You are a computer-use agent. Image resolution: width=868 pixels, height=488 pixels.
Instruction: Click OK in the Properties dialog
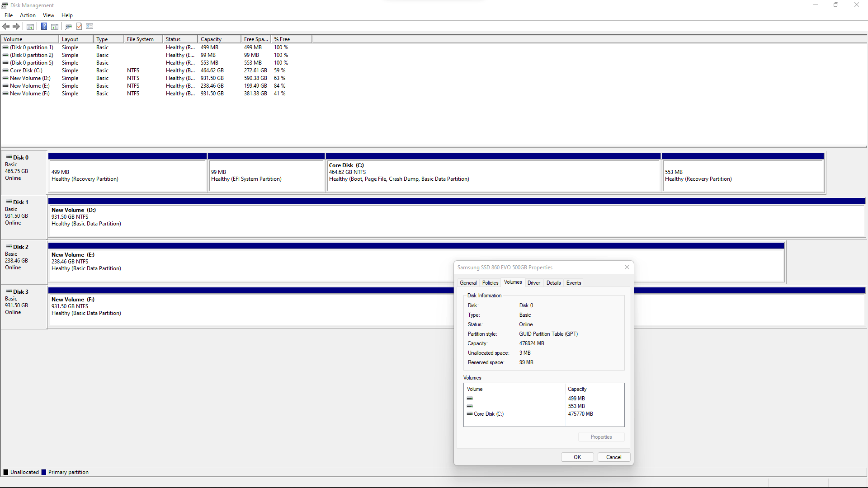577,457
